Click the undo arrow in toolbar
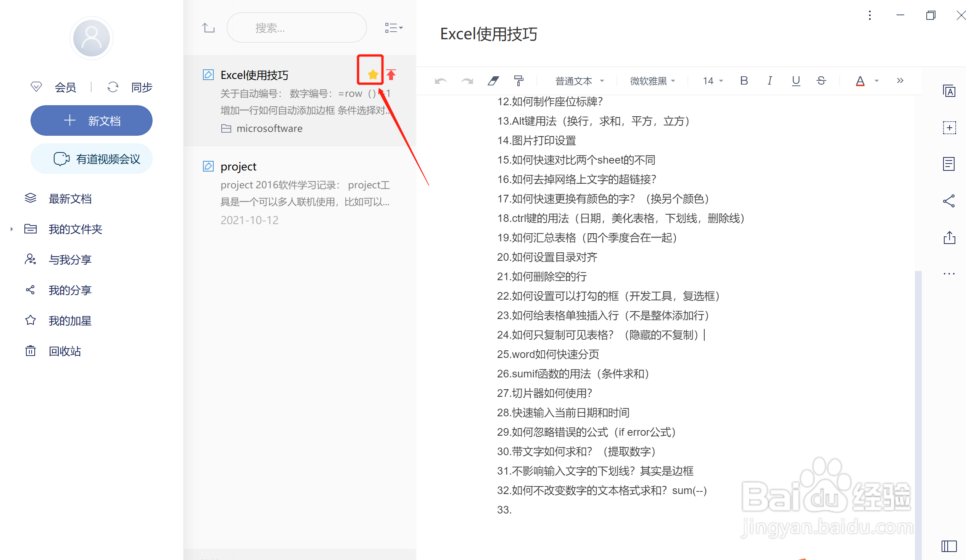This screenshot has width=966, height=560. click(x=440, y=81)
